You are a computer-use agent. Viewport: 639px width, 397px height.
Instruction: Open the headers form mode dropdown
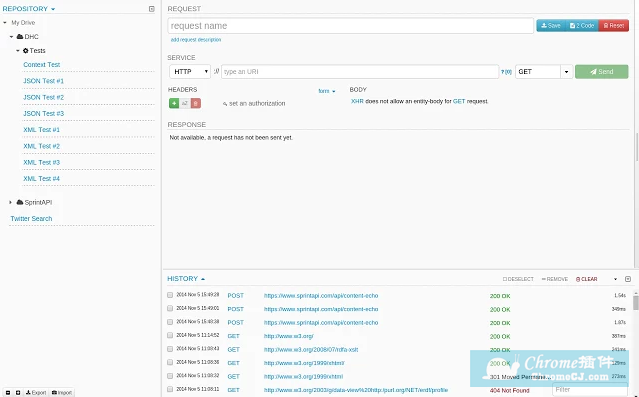pyautogui.click(x=327, y=91)
